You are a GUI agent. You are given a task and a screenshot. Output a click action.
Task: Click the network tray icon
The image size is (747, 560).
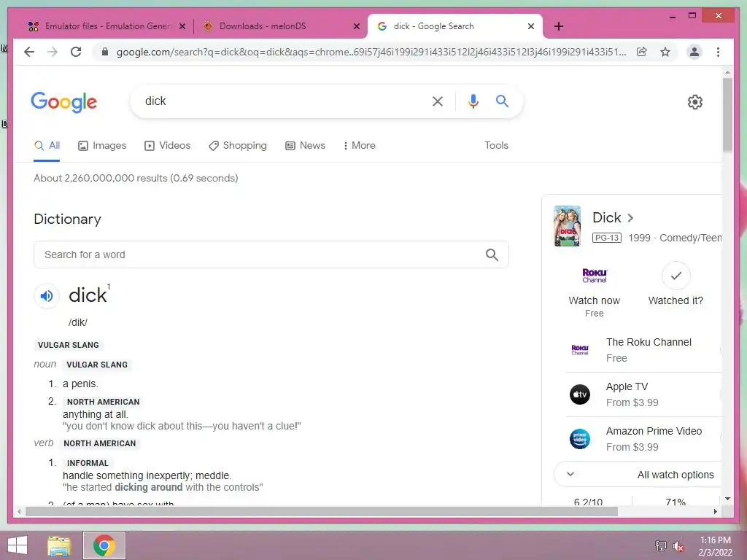660,546
